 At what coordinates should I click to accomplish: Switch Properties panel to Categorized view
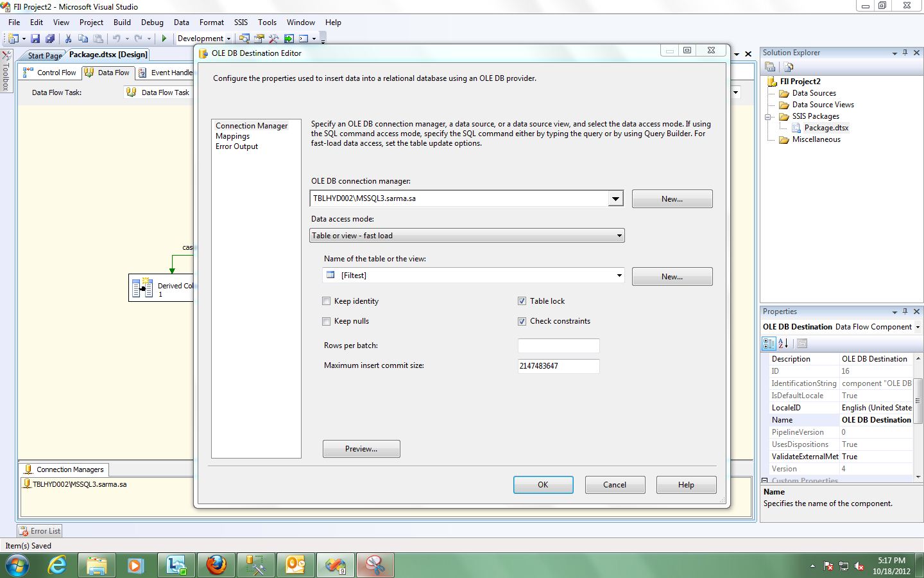[x=769, y=343]
